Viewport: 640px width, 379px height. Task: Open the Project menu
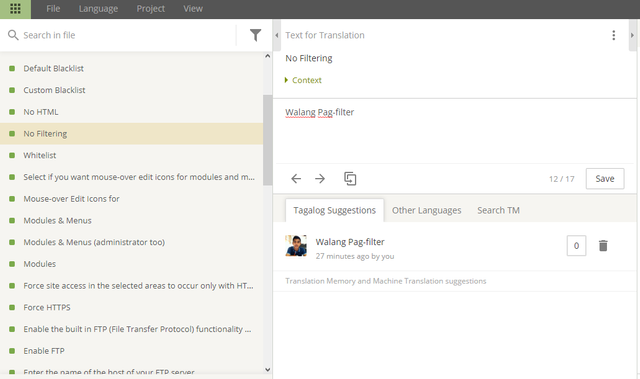(x=151, y=9)
